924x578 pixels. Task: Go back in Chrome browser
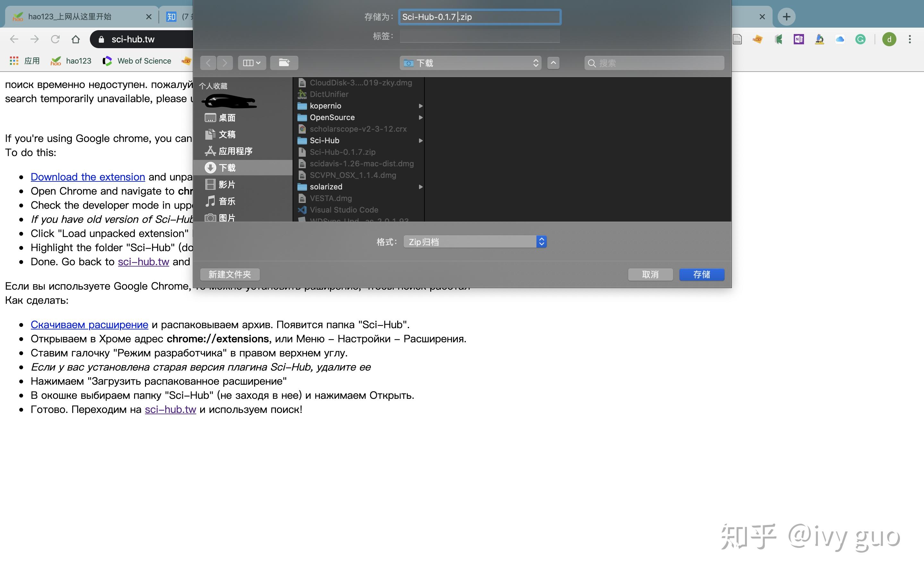(x=14, y=39)
